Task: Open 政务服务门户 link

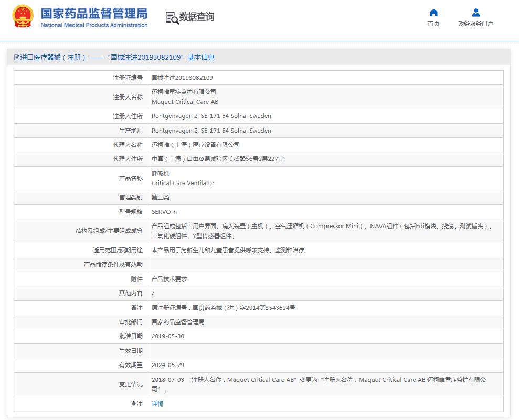Action: coord(475,24)
